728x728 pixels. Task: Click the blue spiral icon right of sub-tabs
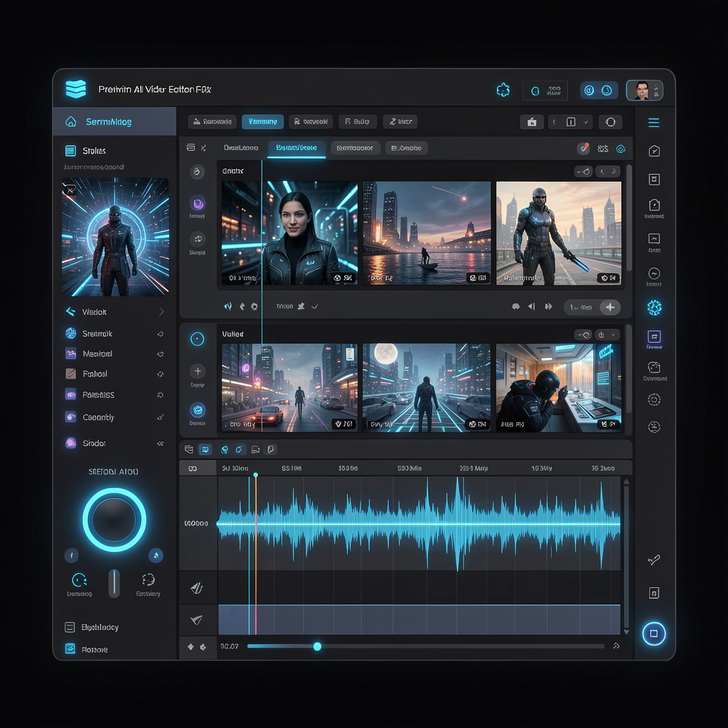621,149
